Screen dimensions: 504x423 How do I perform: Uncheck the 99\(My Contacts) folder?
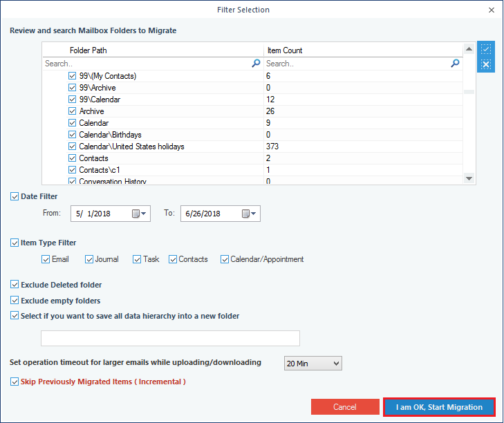click(72, 76)
